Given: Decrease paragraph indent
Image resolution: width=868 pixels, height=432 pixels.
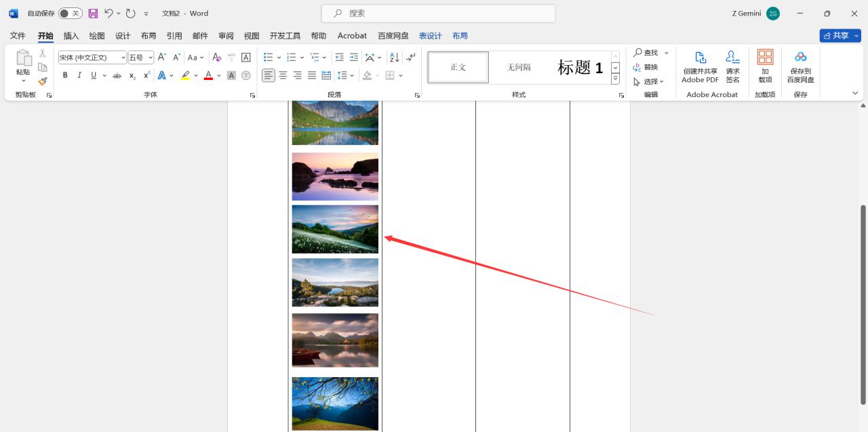Looking at the screenshot, I should 339,57.
